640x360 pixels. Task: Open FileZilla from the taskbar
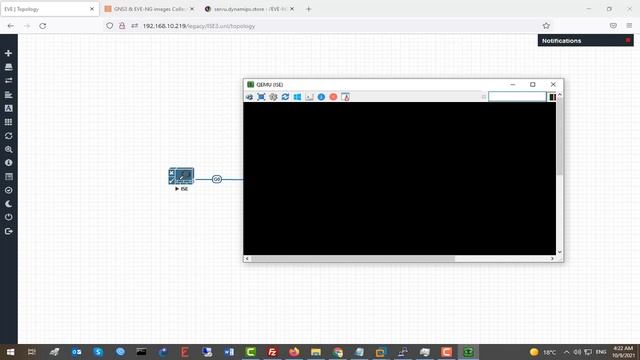[x=272, y=352]
